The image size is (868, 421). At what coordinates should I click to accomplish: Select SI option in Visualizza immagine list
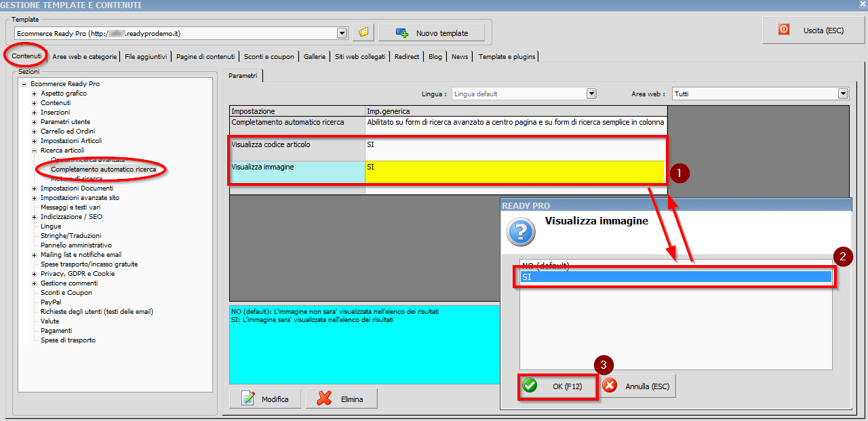(675, 277)
